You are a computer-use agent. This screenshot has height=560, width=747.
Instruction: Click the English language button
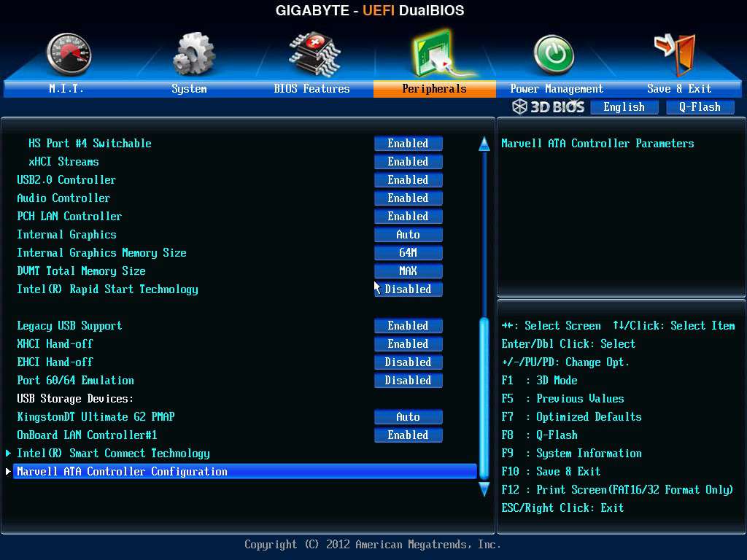coord(624,107)
